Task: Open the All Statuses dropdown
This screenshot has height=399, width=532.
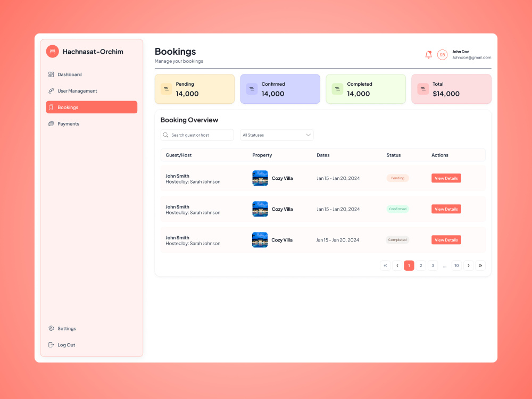Action: (277, 135)
